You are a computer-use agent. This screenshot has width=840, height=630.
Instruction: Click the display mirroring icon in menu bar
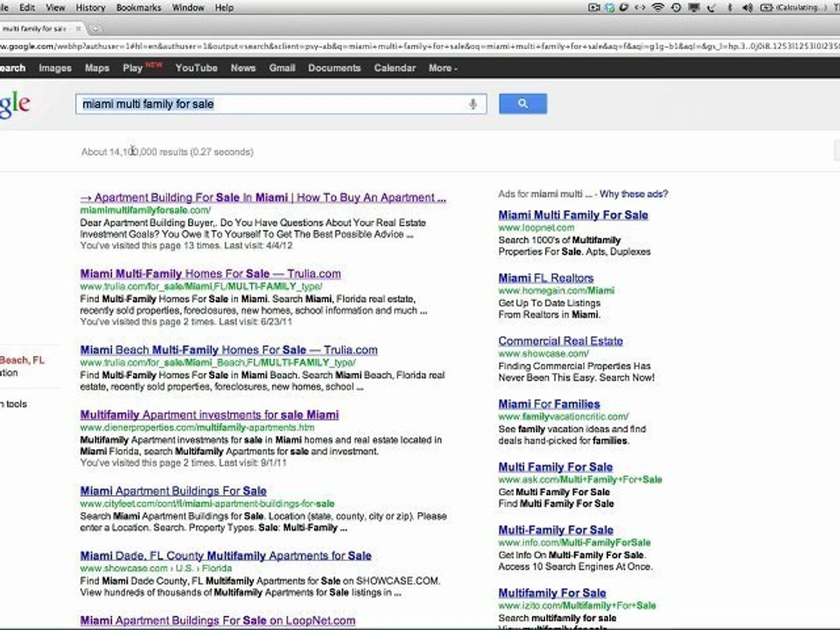click(694, 8)
